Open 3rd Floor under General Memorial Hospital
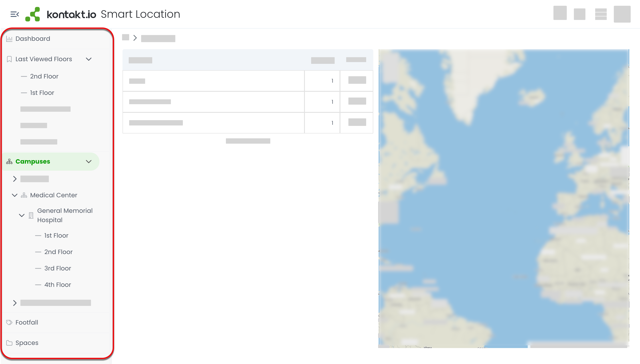Viewport: 640px width, 364px height. tap(57, 268)
